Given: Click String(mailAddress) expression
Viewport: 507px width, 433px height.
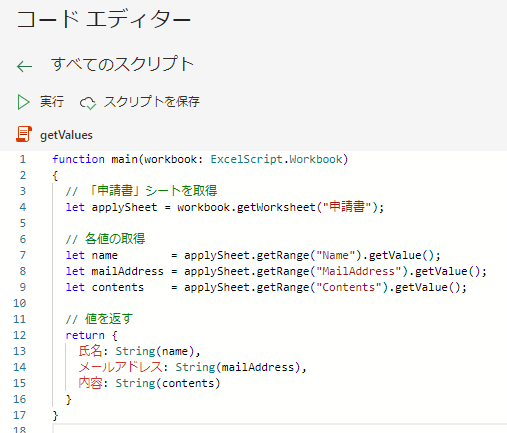Looking at the screenshot, I should coord(238,367).
